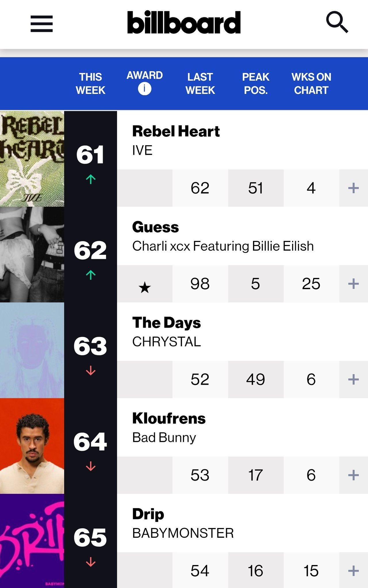Expand the Drip chart row

(353, 571)
